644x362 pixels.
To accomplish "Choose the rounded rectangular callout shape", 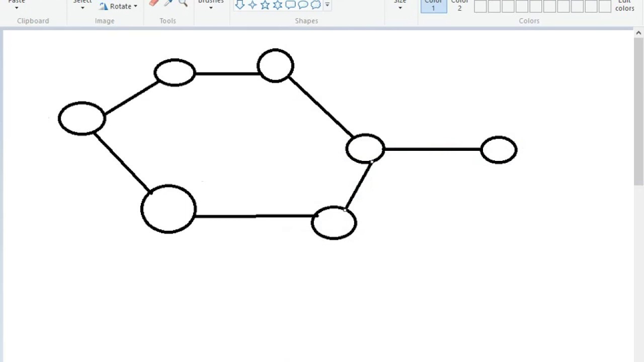I will tap(290, 5).
